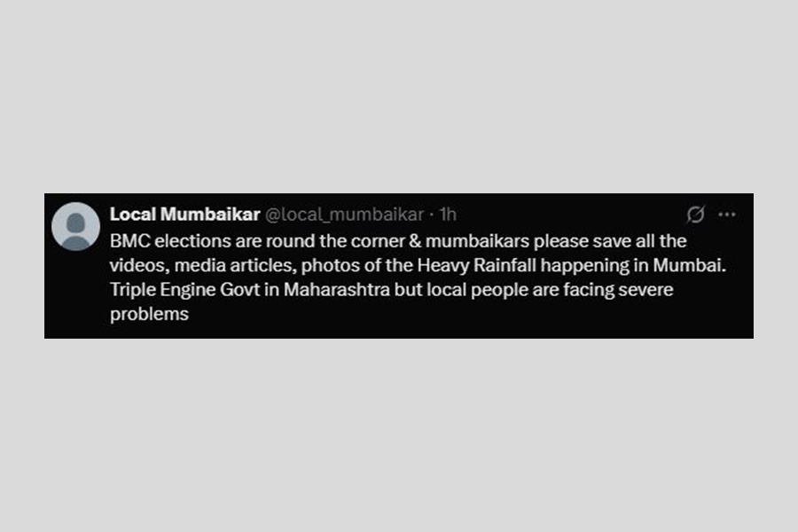Image resolution: width=798 pixels, height=532 pixels.
Task: Open the three-dot more options menu
Action: (727, 215)
